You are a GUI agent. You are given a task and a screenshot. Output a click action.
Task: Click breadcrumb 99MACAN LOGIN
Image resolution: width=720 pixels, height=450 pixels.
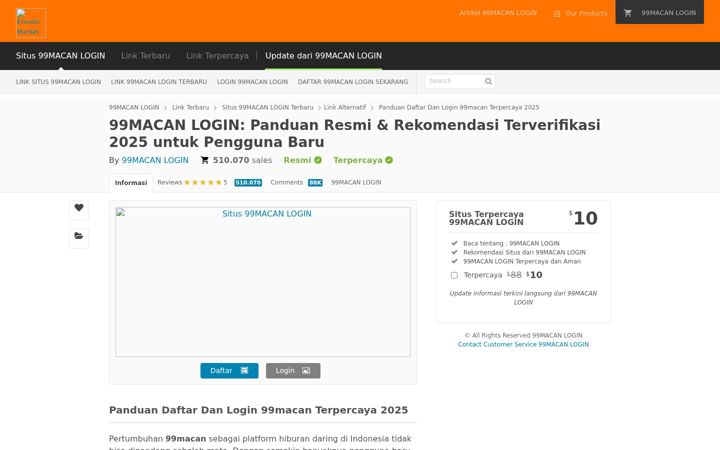(134, 107)
